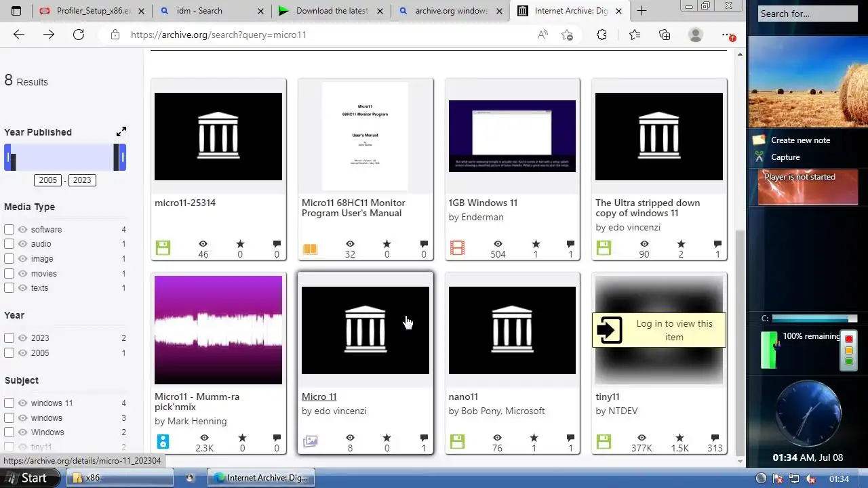Image resolution: width=868 pixels, height=488 pixels.
Task: Click the muted volume tray icon
Action: (x=810, y=479)
